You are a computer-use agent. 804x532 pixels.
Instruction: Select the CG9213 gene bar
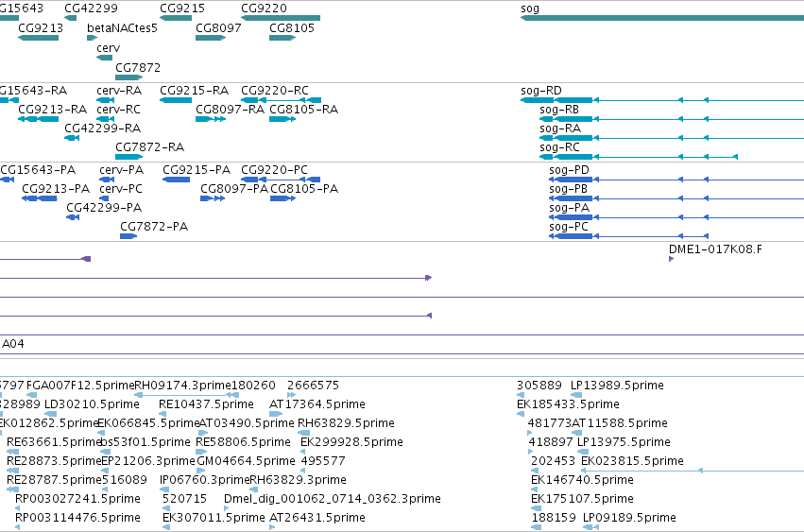38,38
